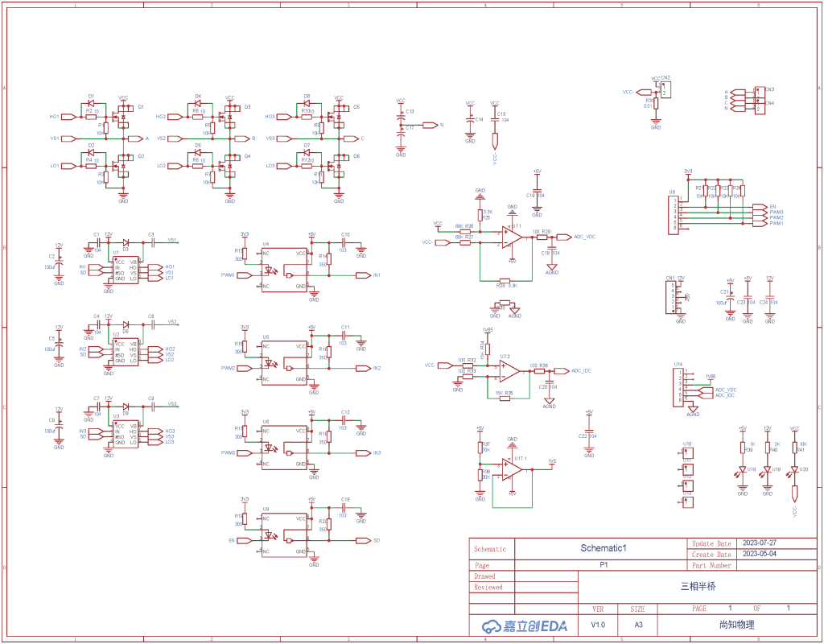Select LED U19 on the 12V rail

pyautogui.click(x=767, y=469)
